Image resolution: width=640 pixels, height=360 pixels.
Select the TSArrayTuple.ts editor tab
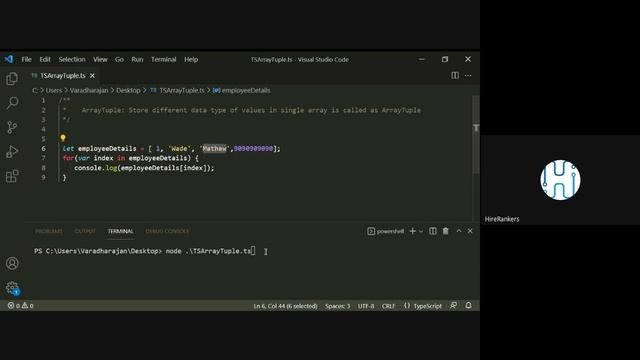(63, 76)
